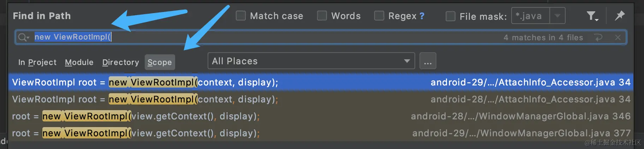
Task: Enable the Match case checkbox
Action: tap(241, 16)
